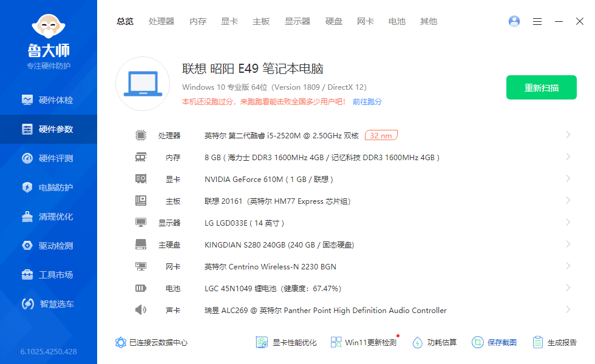595x364 pixels.
Task: Click the 工具市场 toolbox icon
Action: 27,274
